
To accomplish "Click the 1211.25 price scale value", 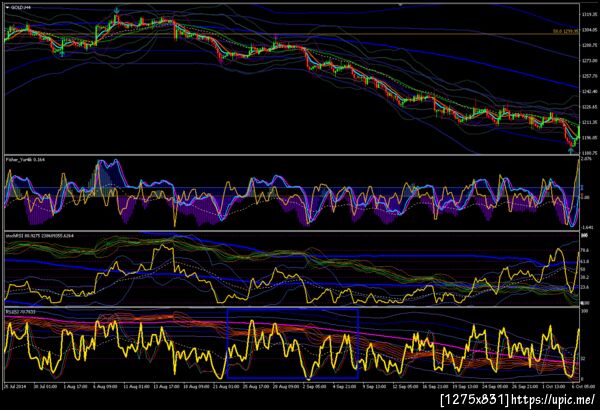I will coord(590,122).
